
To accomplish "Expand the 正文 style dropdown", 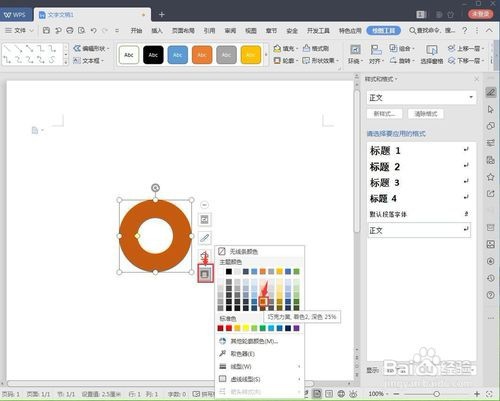I will 471,97.
